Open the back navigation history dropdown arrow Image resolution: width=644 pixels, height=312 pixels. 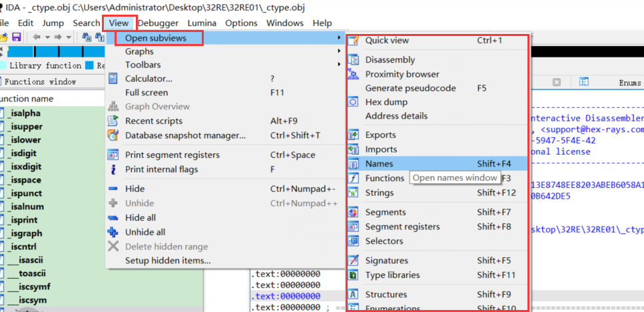point(47,37)
